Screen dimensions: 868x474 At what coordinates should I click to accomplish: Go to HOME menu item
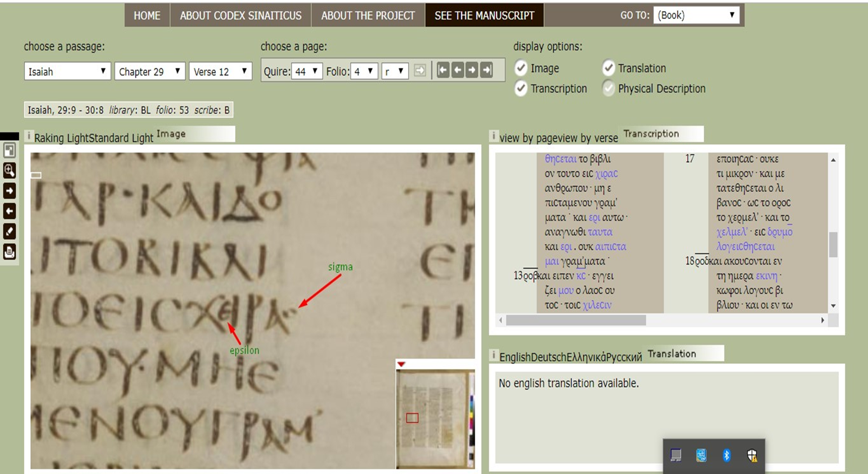[x=147, y=15]
